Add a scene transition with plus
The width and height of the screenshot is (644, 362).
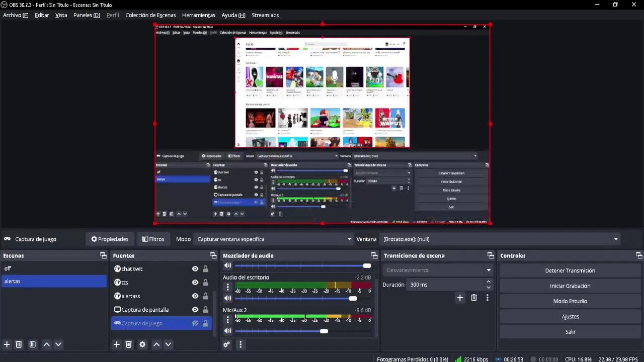[460, 298]
